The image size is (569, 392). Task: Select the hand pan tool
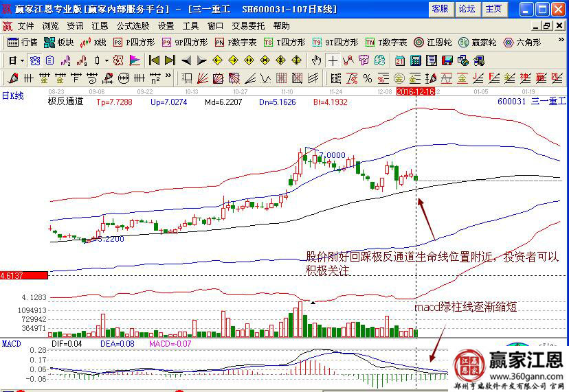(x=316, y=60)
